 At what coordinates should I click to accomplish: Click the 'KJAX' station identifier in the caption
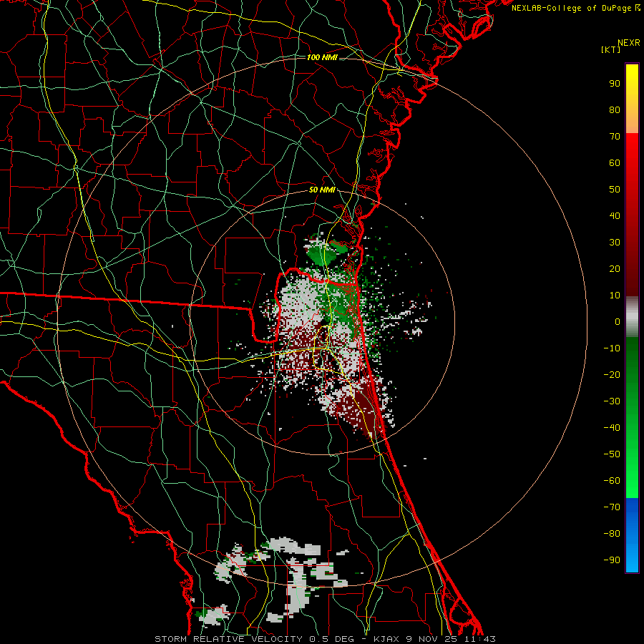[387, 639]
